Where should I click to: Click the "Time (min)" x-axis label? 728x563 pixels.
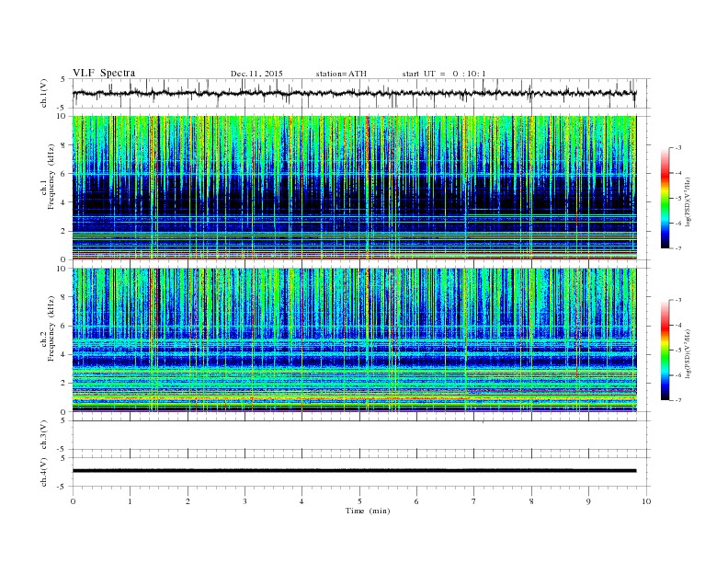tap(368, 511)
